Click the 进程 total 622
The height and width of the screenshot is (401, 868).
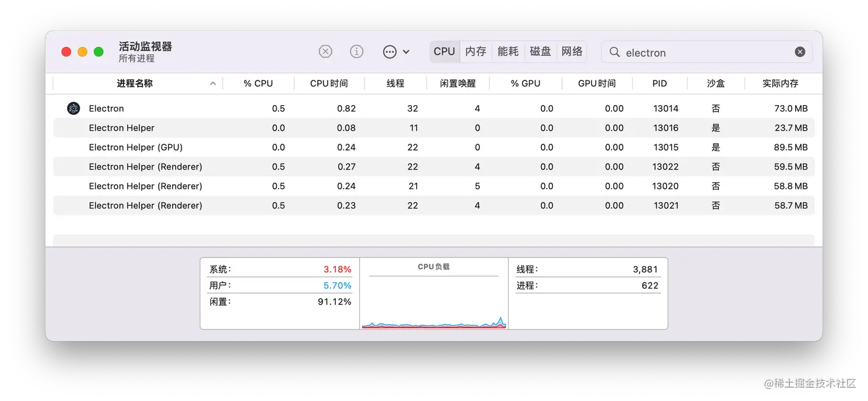[x=650, y=285]
